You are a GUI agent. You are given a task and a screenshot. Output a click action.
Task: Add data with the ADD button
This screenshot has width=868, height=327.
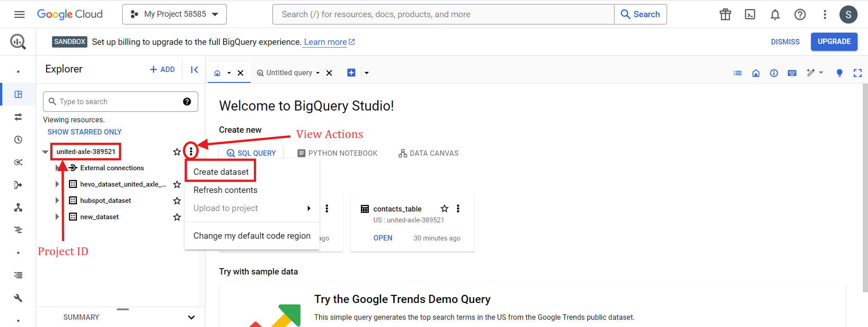tap(162, 69)
